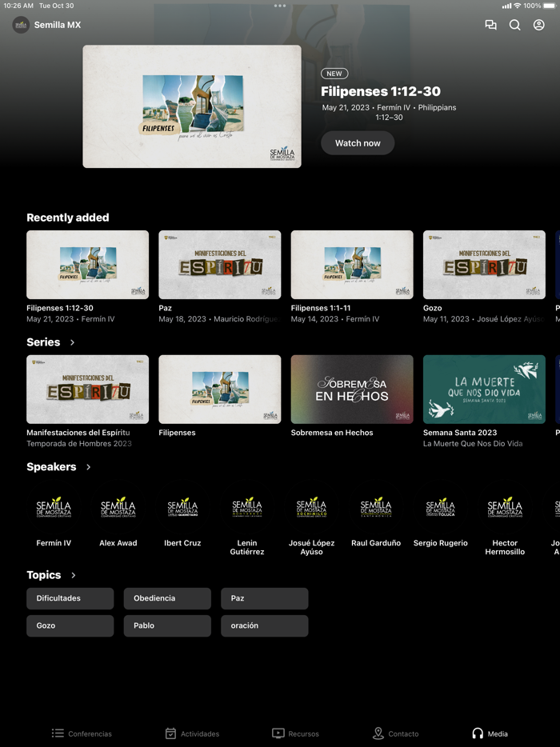The width and height of the screenshot is (560, 747).
Task: Select speaker Sergio Rugerio avatar
Action: (x=440, y=508)
